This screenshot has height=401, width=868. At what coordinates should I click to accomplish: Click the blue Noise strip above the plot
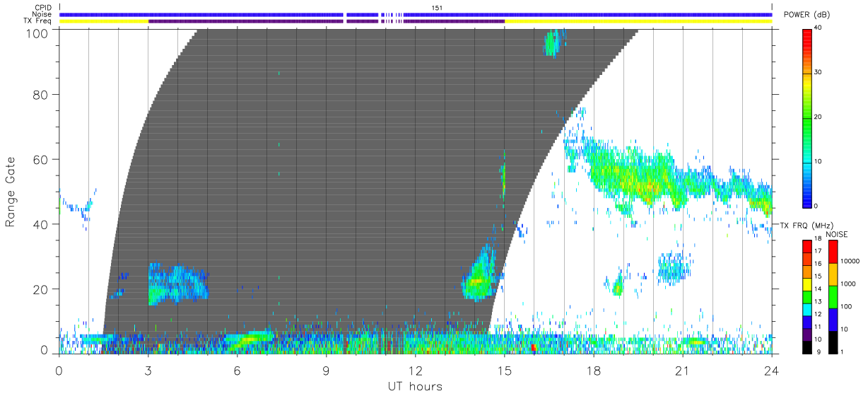coord(416,14)
